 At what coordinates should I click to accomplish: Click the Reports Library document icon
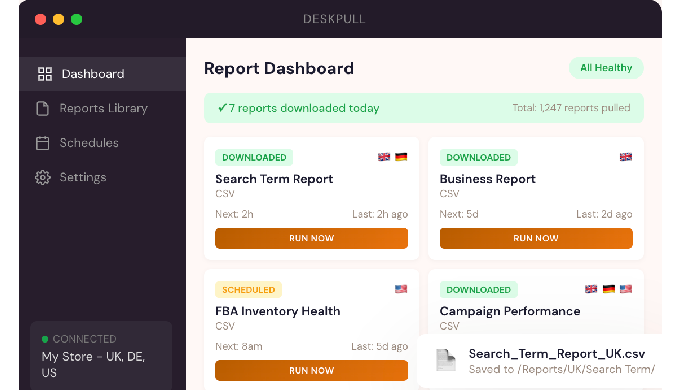(x=42, y=108)
